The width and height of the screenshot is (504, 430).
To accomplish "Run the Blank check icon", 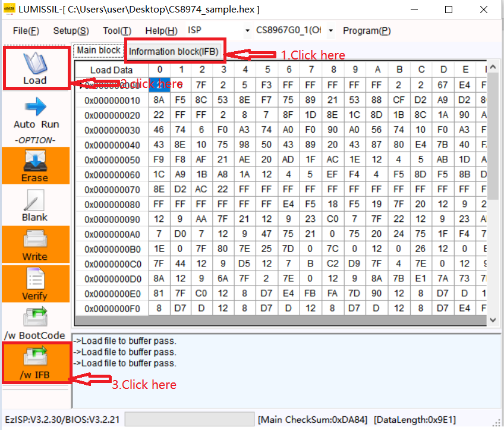I will click(34, 201).
